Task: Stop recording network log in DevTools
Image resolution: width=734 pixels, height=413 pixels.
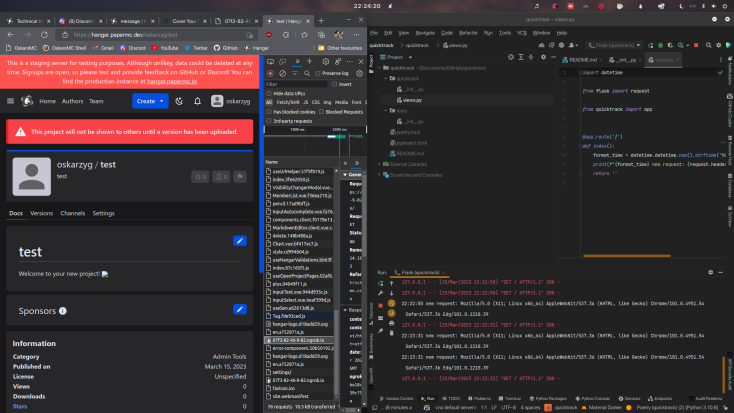Action: click(270, 74)
